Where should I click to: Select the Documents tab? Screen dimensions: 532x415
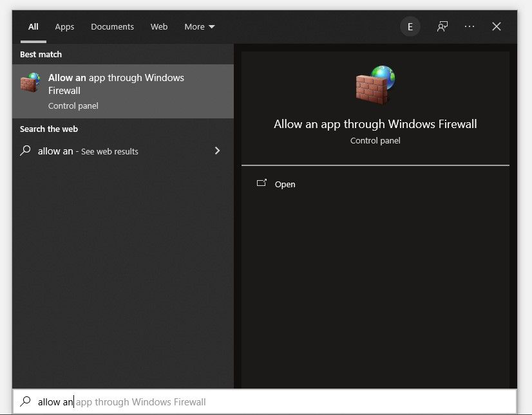[112, 27]
